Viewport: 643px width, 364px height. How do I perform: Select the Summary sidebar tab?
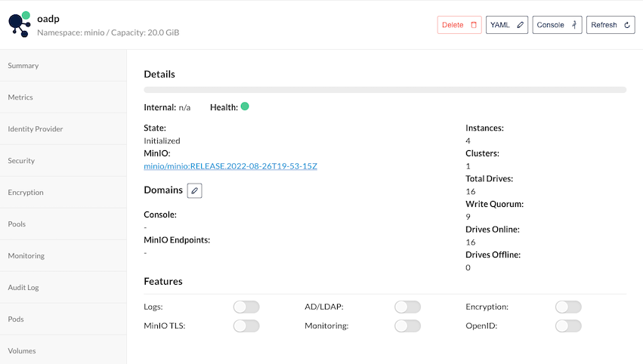pyautogui.click(x=63, y=66)
